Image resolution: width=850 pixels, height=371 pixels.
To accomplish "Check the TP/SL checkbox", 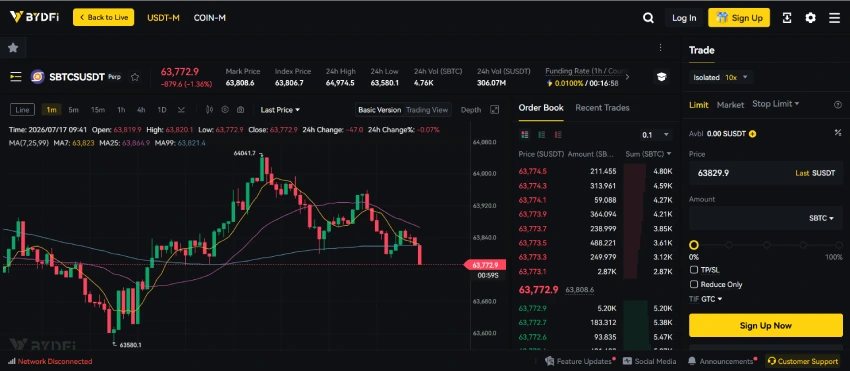I will coord(694,270).
